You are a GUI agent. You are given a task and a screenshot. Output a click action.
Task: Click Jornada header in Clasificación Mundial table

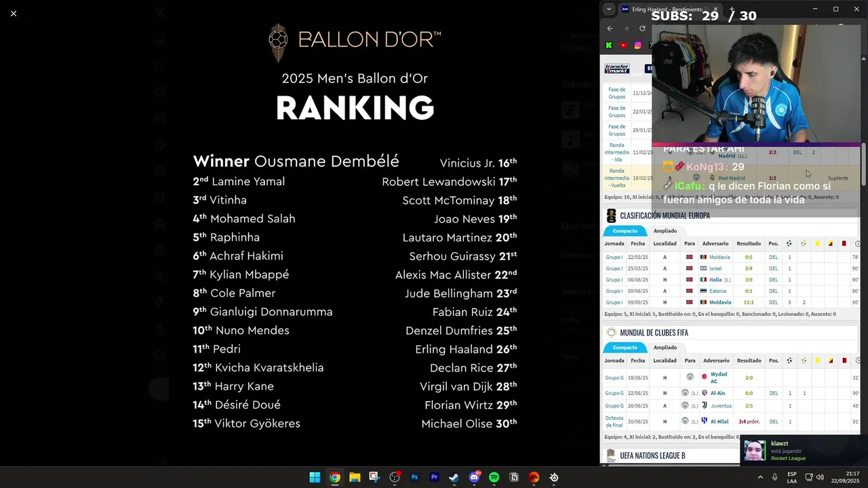click(614, 244)
